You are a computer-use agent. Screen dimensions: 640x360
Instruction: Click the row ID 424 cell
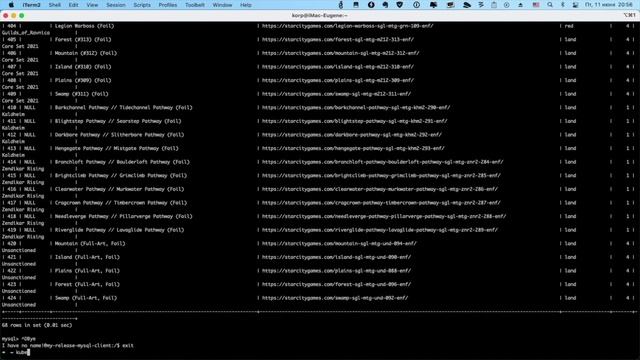[12, 298]
